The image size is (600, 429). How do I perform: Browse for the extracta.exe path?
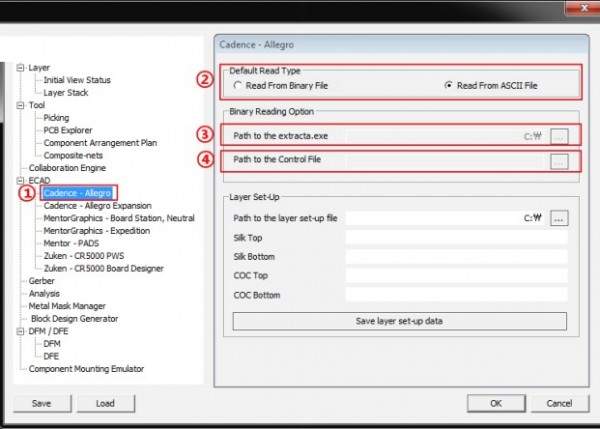tap(559, 135)
